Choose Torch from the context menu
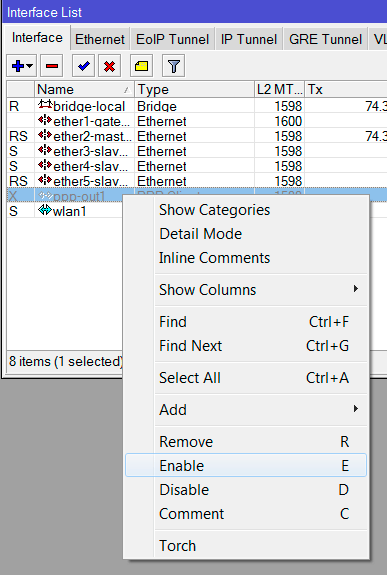The height and width of the screenshot is (575, 387). click(246, 546)
